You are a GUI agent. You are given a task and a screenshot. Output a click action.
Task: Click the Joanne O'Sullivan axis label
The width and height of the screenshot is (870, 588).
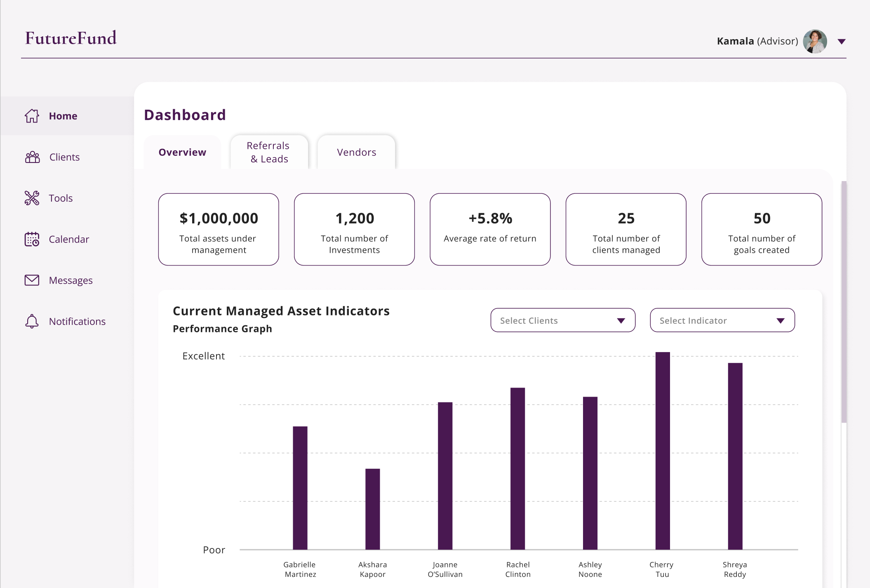tap(445, 569)
